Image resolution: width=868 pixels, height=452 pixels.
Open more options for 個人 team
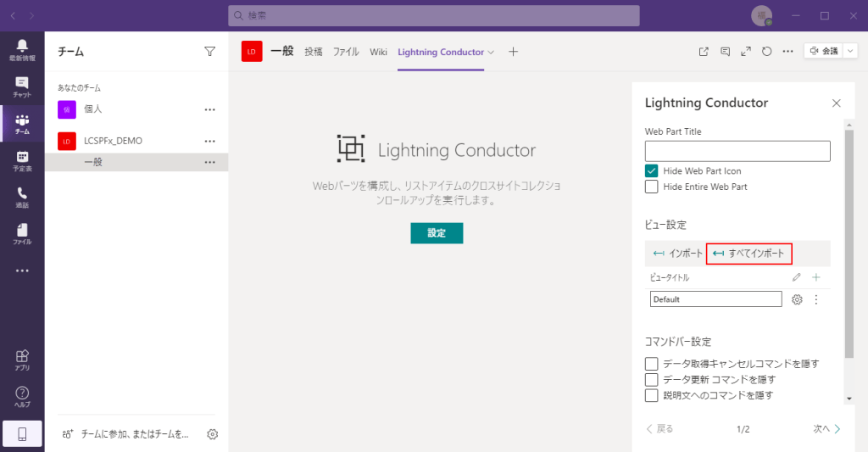tap(210, 109)
